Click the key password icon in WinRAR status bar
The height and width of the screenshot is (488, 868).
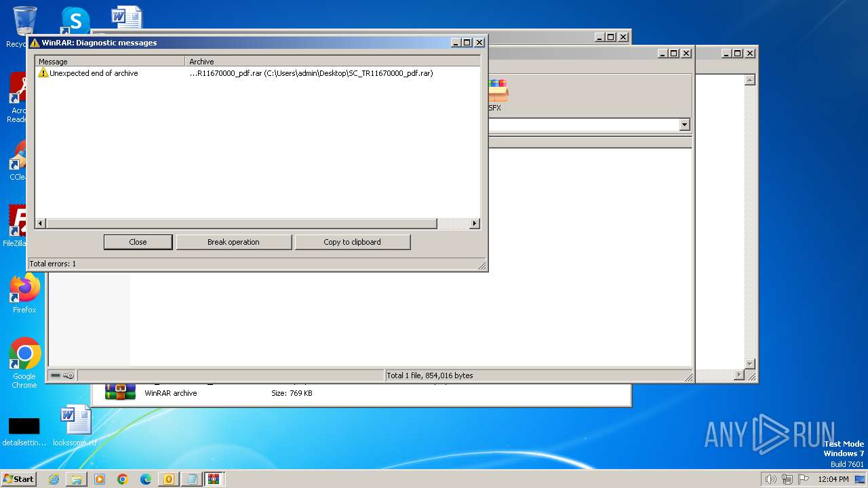tap(68, 375)
